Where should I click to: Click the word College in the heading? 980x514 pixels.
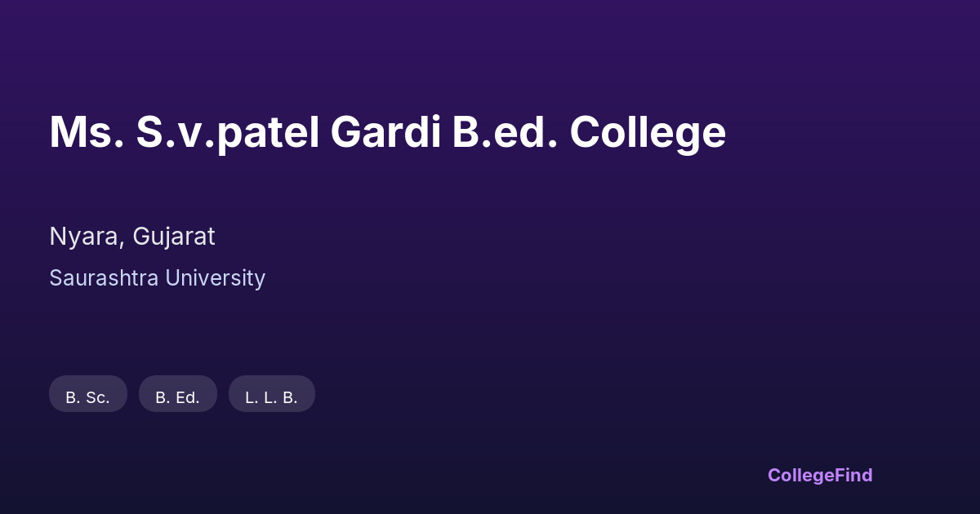(x=648, y=132)
